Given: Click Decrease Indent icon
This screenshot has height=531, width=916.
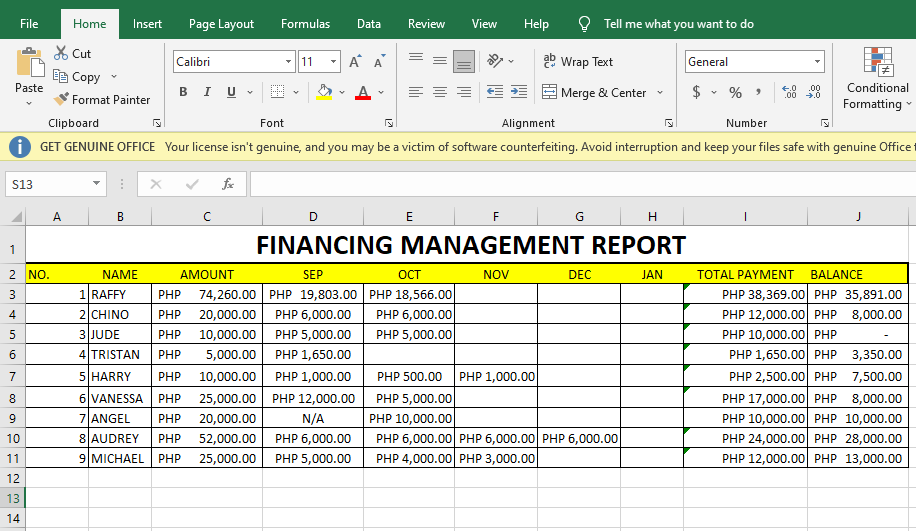Looking at the screenshot, I should point(495,92).
